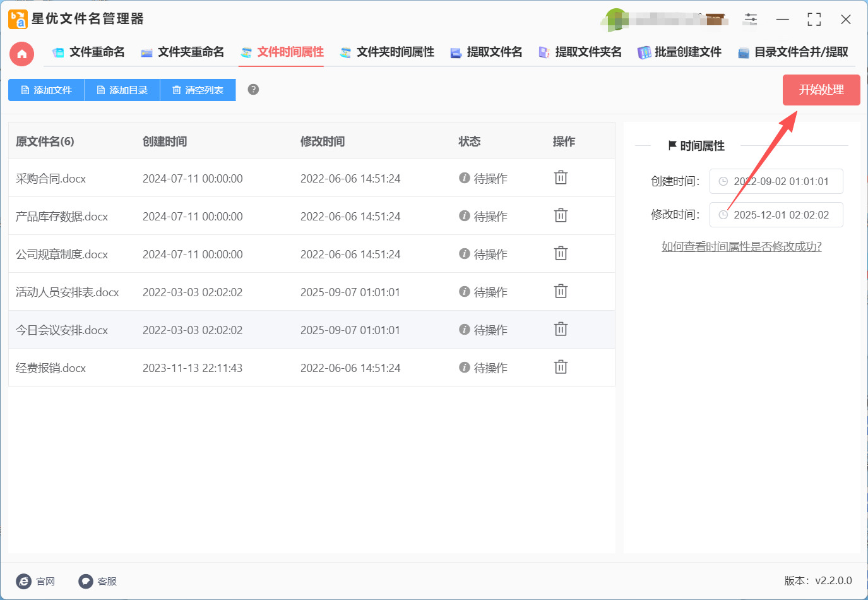
Task: Delete the 经费报销.docx row
Action: pos(561,368)
